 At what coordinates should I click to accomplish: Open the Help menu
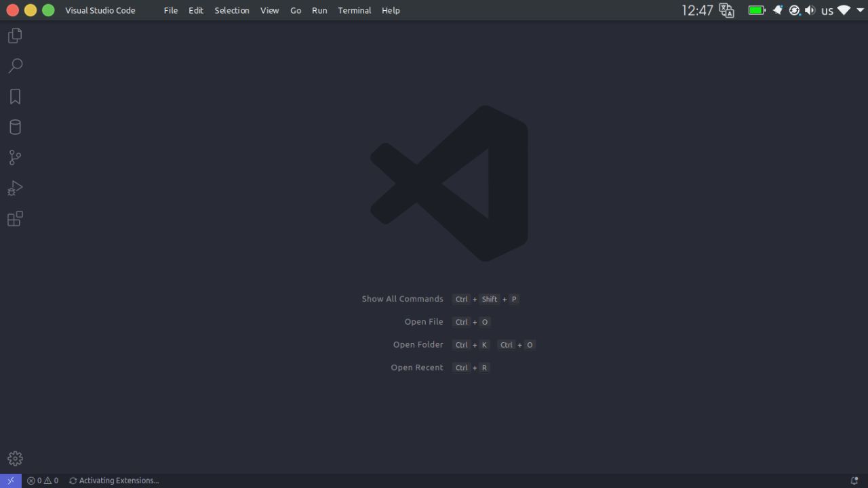click(x=391, y=10)
